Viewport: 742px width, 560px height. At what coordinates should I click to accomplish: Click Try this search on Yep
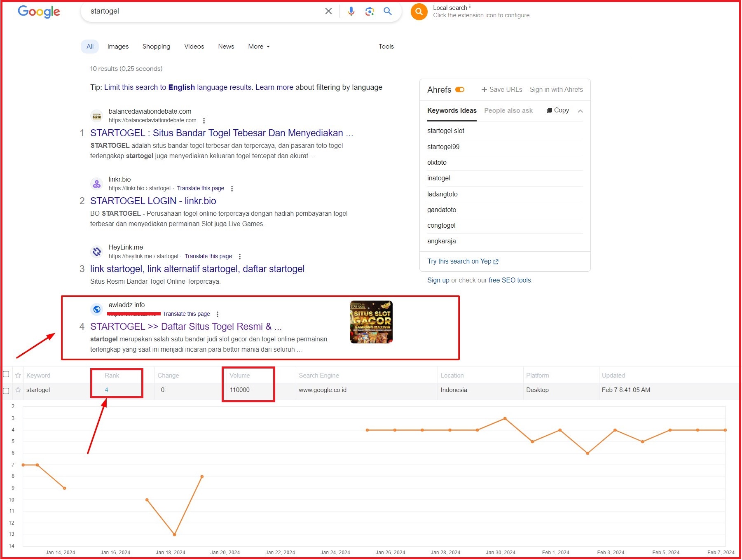463,261
